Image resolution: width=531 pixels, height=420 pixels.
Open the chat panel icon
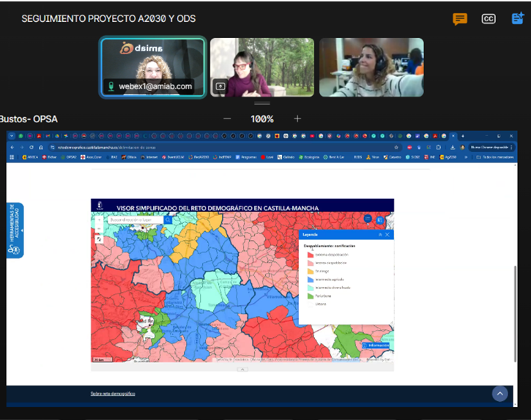click(x=460, y=19)
